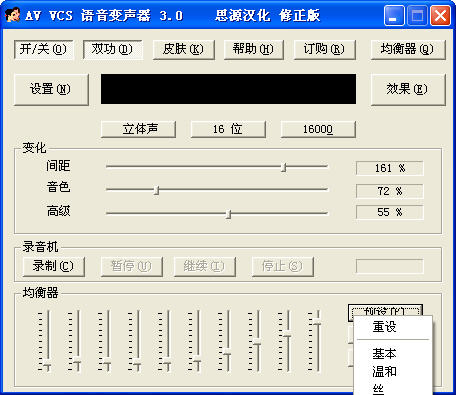Click the 72 % timbre value field
The height and width of the screenshot is (395, 456).
click(x=390, y=191)
